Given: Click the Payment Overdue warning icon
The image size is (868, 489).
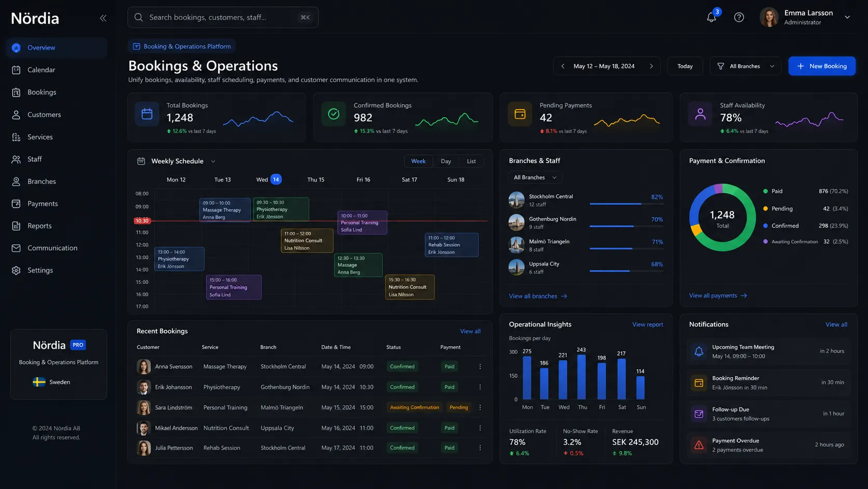Looking at the screenshot, I should (x=699, y=445).
